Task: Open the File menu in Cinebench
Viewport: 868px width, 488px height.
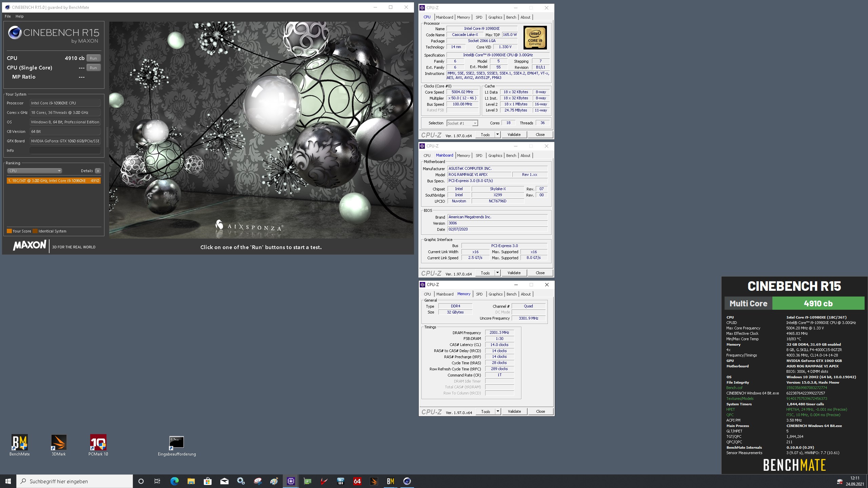Action: (x=7, y=16)
